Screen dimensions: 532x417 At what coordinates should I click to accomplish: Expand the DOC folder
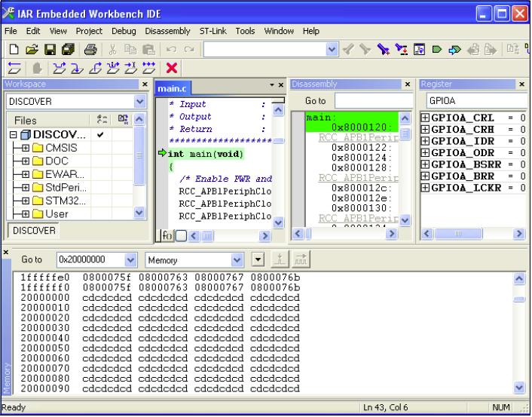pos(26,161)
